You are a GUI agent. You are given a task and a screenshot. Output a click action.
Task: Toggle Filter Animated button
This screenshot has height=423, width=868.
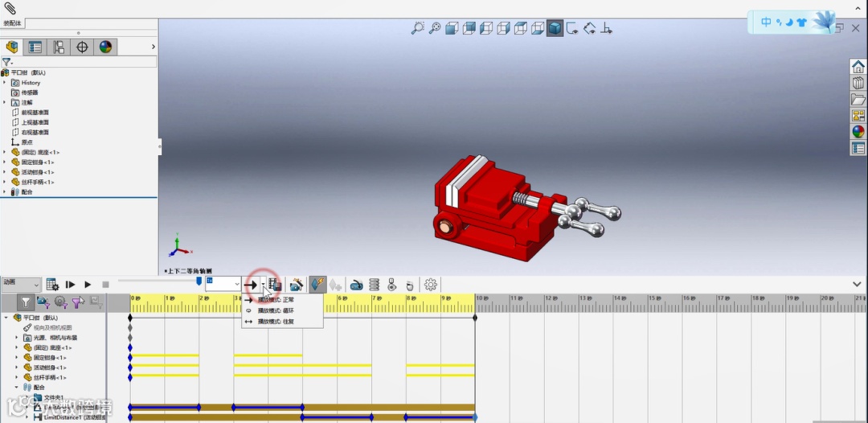click(x=43, y=302)
